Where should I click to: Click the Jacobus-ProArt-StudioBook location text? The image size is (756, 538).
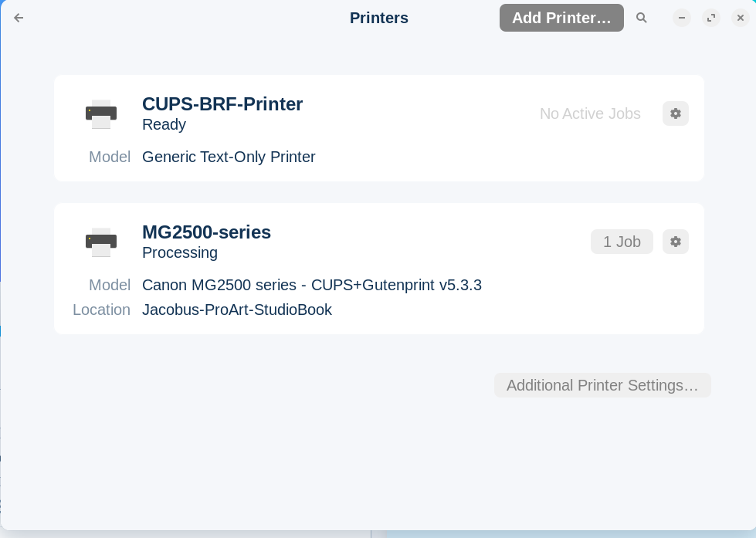tap(237, 310)
